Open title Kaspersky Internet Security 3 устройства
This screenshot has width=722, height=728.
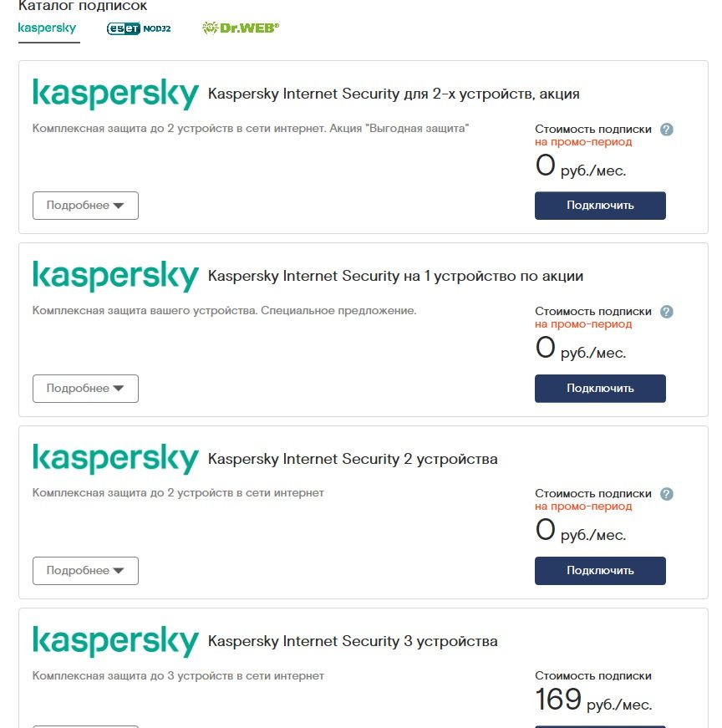click(x=353, y=642)
